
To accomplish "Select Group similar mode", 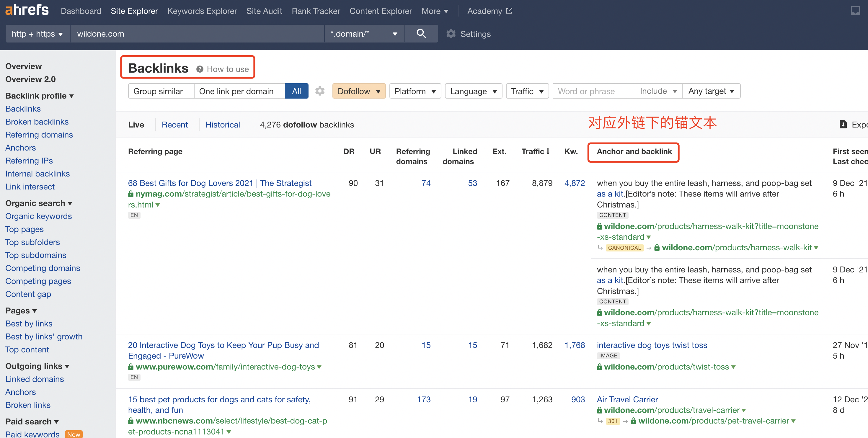I will [x=161, y=91].
